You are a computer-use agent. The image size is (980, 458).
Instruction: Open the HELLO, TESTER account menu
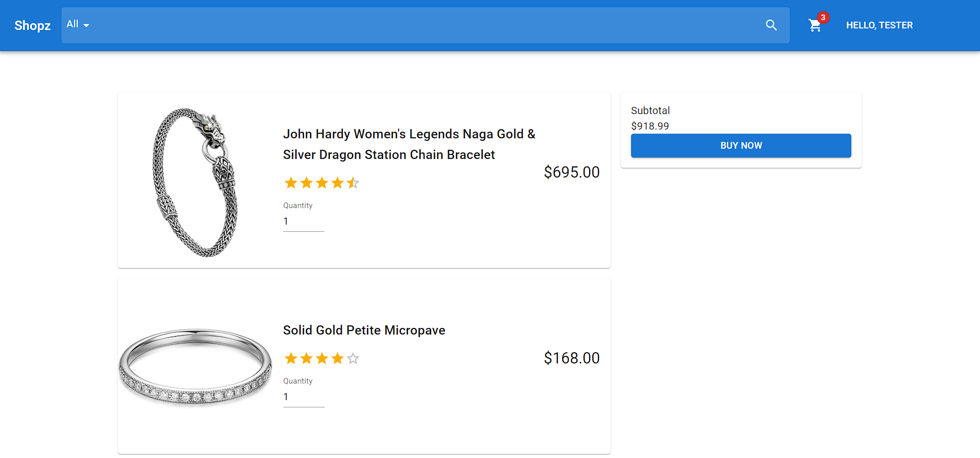pos(879,25)
